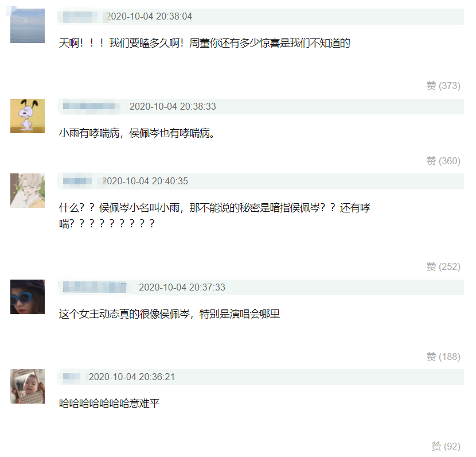Click comment starting with 这个女主动态
Screen dimensions: 476x457
169,314
